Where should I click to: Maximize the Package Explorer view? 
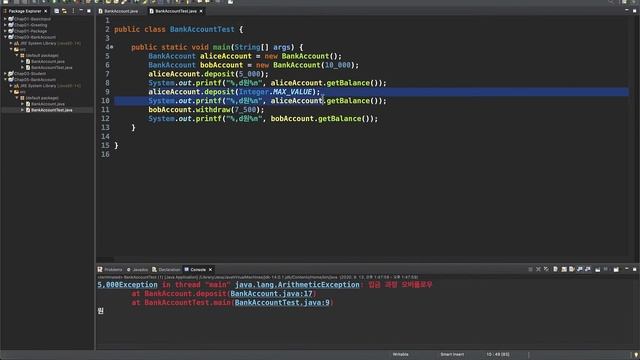pos(89,11)
